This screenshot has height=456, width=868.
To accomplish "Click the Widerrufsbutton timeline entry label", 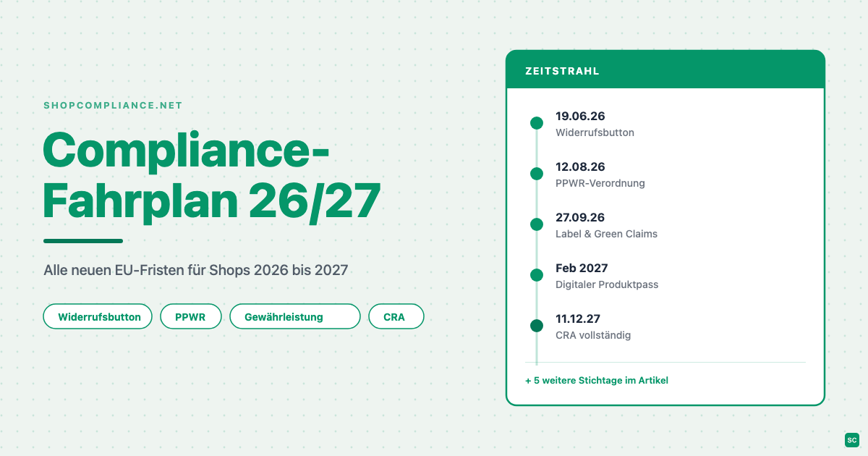I will (x=595, y=132).
